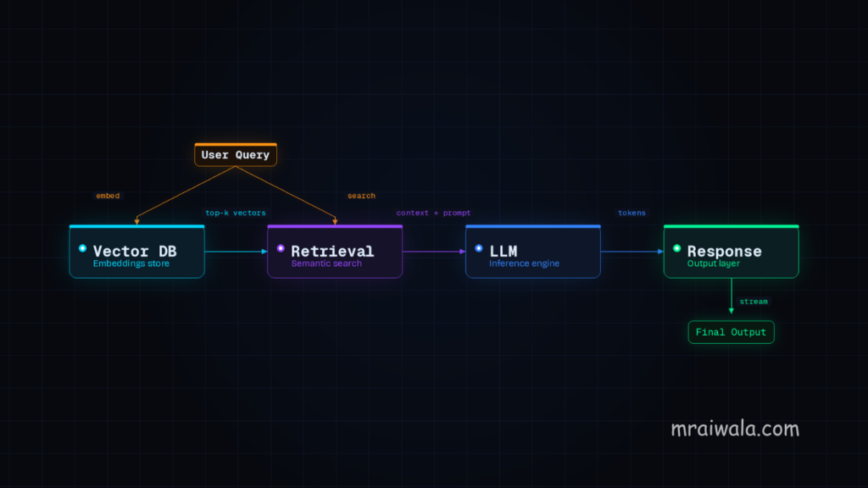Image resolution: width=868 pixels, height=488 pixels.
Task: Click the green status dot on Response
Action: coord(676,247)
